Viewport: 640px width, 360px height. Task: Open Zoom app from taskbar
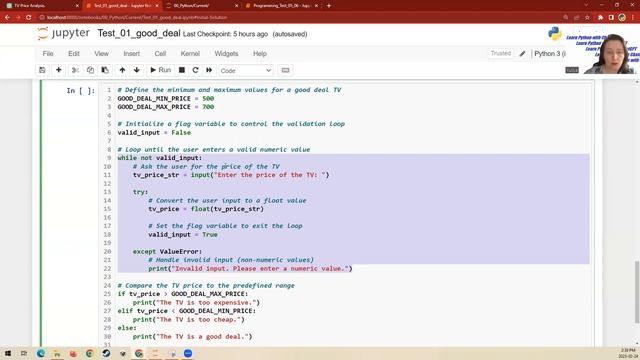(188, 353)
